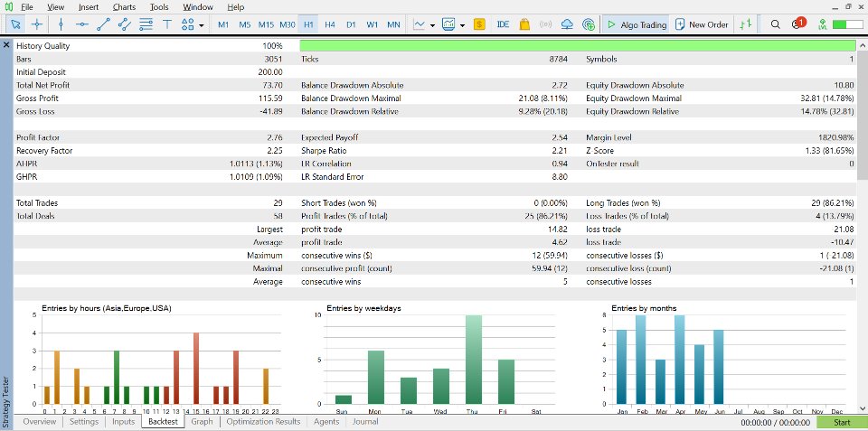Open the File menu
Image resolution: width=868 pixels, height=431 pixels.
point(26,7)
